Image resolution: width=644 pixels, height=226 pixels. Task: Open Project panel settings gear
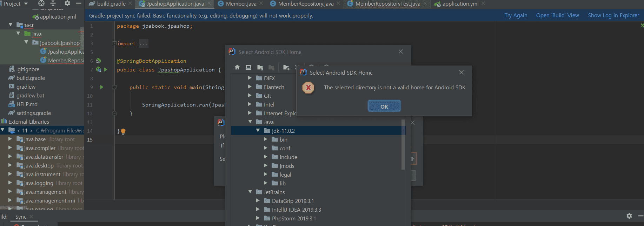(x=67, y=4)
